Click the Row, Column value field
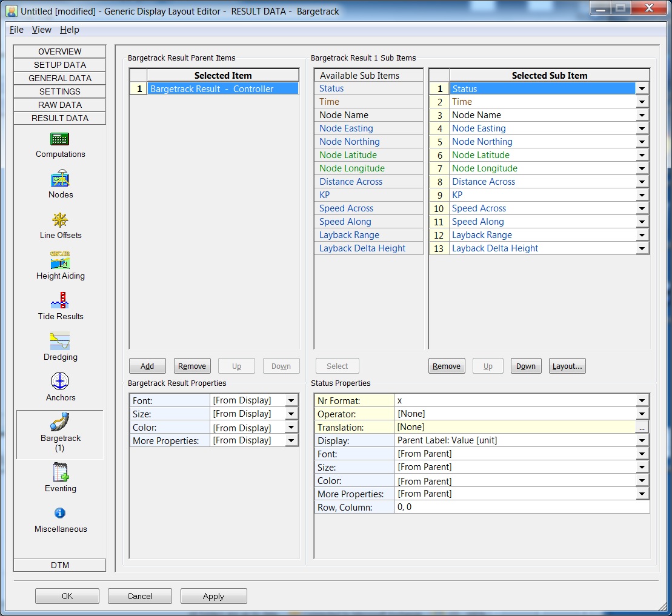The height and width of the screenshot is (616, 672). pos(521,507)
